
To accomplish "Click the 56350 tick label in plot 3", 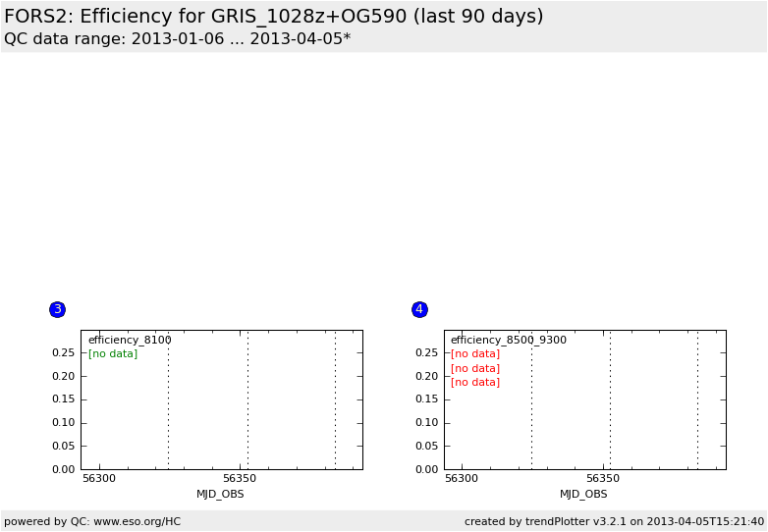I will pos(240,478).
